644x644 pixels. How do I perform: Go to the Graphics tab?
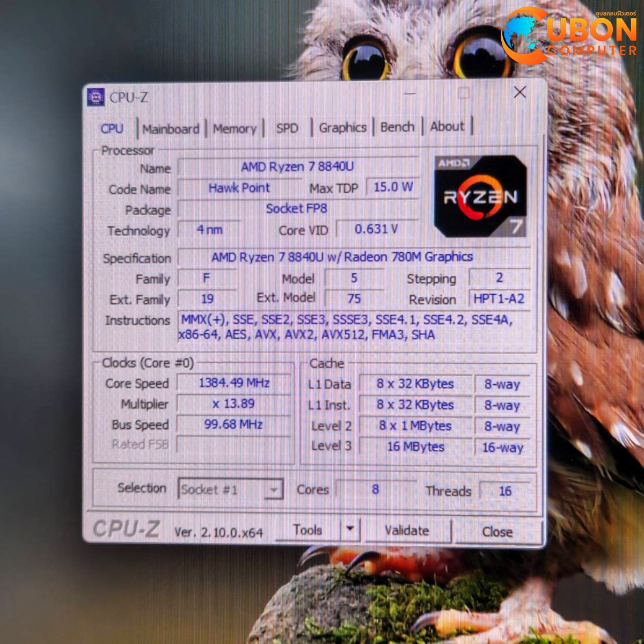(342, 128)
